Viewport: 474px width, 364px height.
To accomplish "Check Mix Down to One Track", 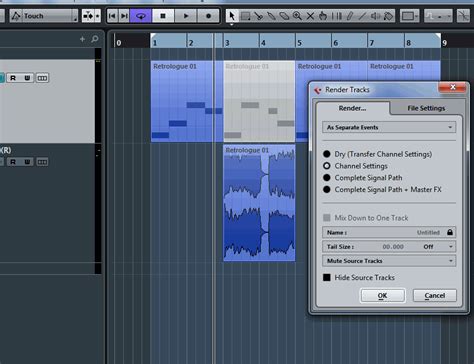I will click(x=327, y=218).
